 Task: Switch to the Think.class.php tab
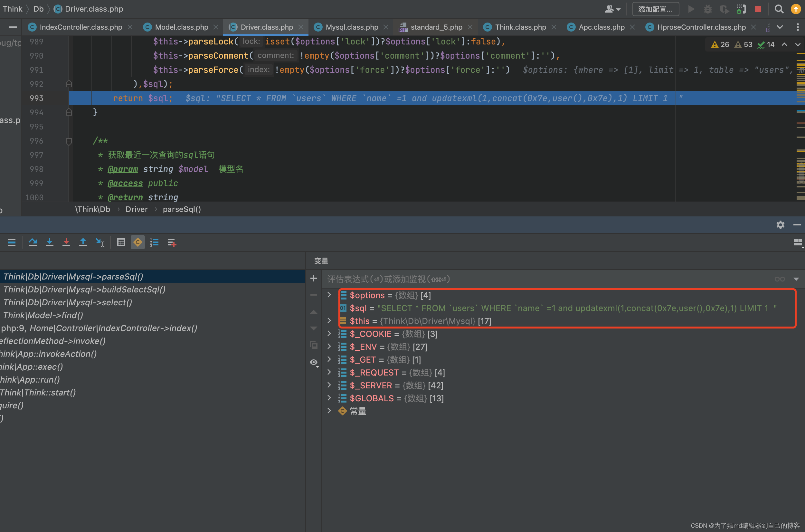[520, 27]
